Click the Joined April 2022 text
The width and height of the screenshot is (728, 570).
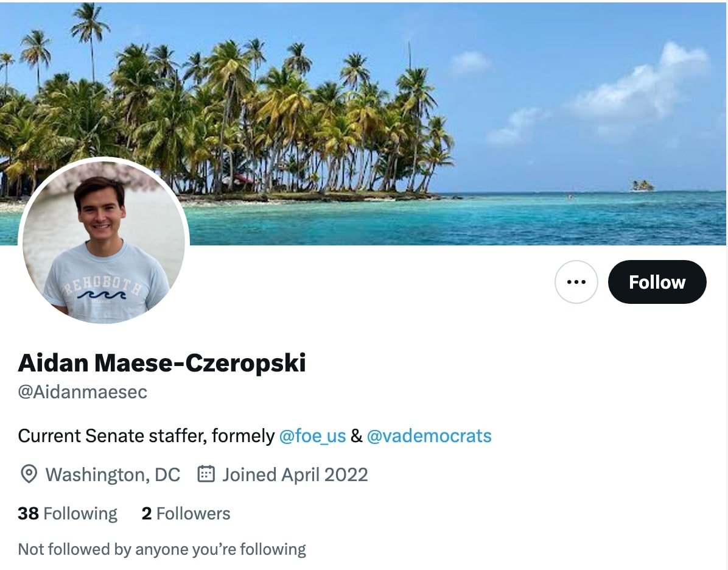(295, 474)
